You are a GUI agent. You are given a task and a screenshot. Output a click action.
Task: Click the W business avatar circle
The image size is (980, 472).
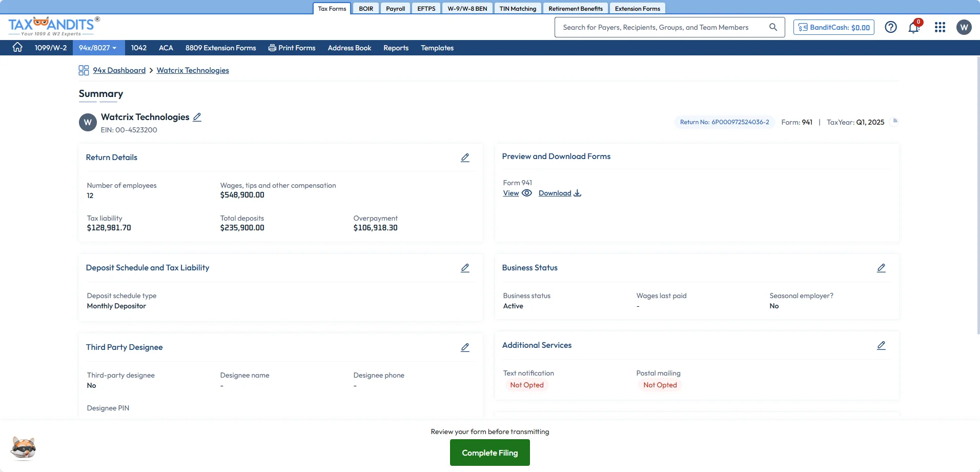click(88, 123)
